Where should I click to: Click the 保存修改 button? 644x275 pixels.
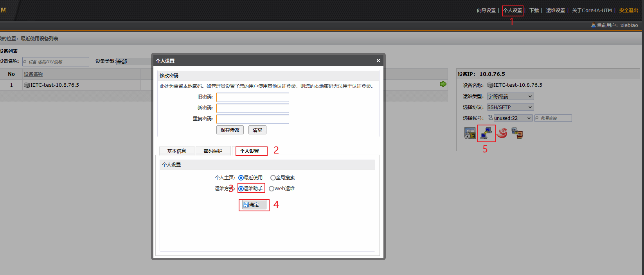pos(230,130)
